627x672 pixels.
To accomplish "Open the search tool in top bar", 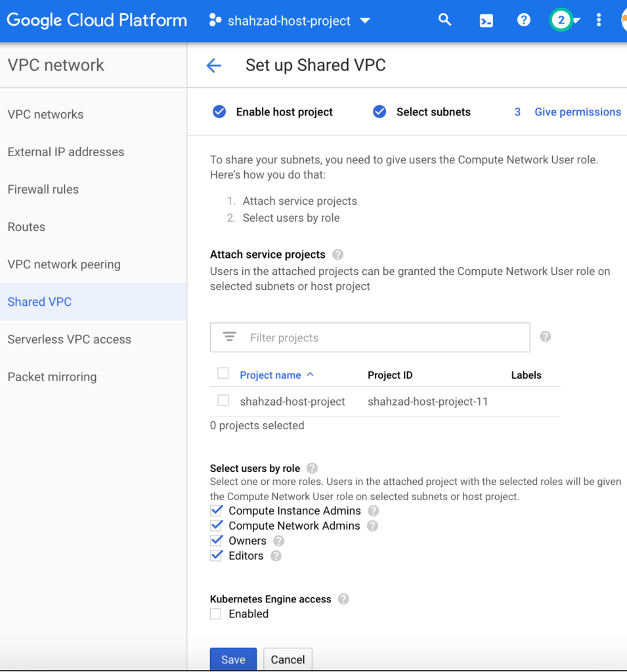I will 444,20.
